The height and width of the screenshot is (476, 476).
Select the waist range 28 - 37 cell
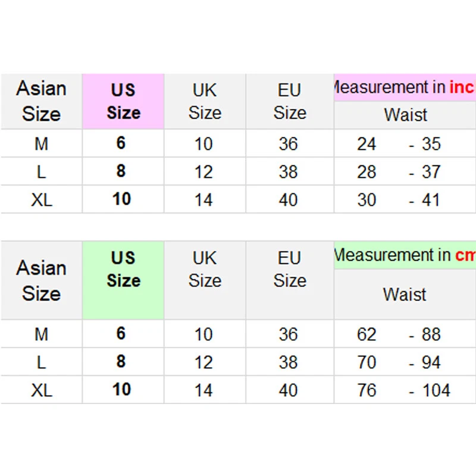(399, 172)
